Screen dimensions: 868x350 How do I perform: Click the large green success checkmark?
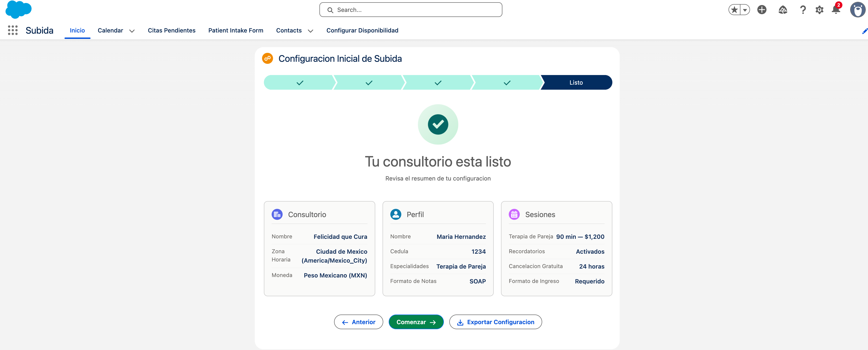click(438, 124)
